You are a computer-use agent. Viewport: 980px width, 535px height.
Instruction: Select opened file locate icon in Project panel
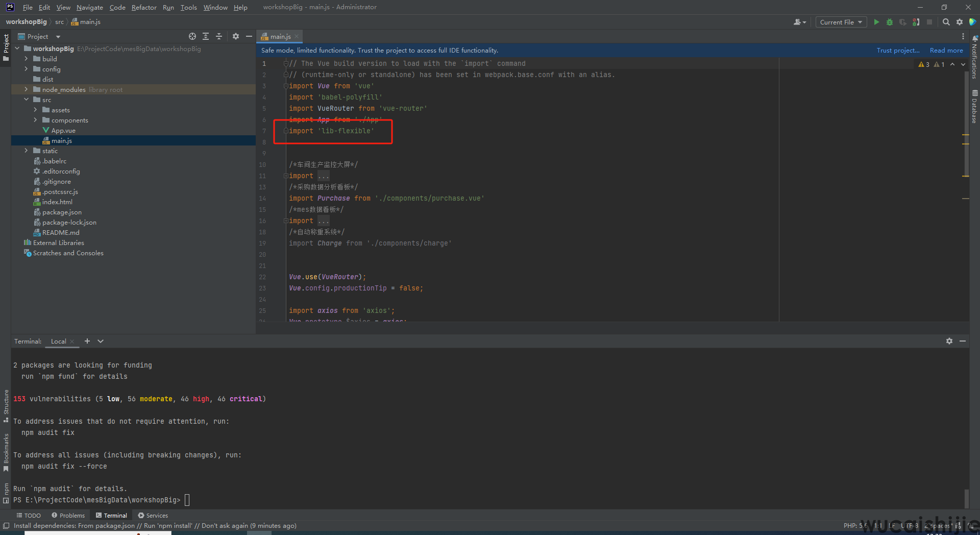click(192, 36)
